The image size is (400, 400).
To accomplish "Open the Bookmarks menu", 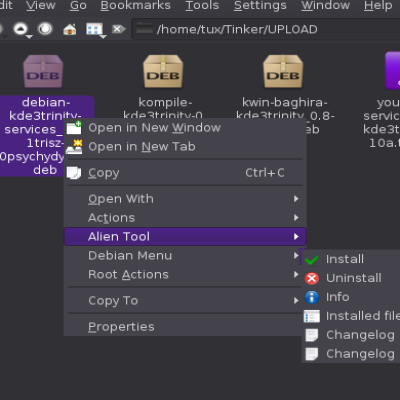I will [x=135, y=5].
